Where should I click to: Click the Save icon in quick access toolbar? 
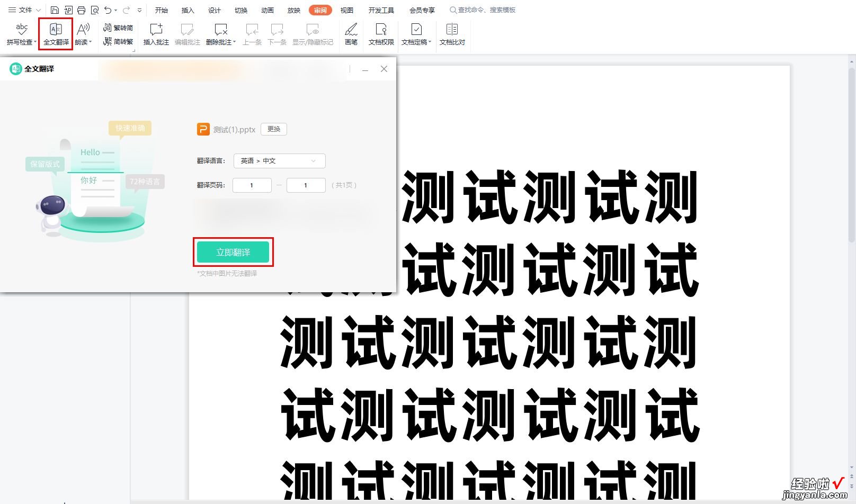click(55, 10)
